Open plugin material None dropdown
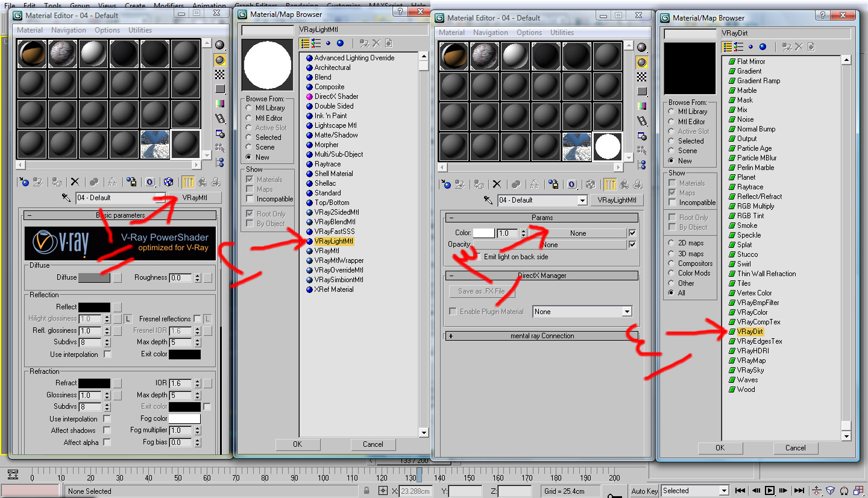The width and height of the screenshot is (868, 498). click(x=627, y=312)
